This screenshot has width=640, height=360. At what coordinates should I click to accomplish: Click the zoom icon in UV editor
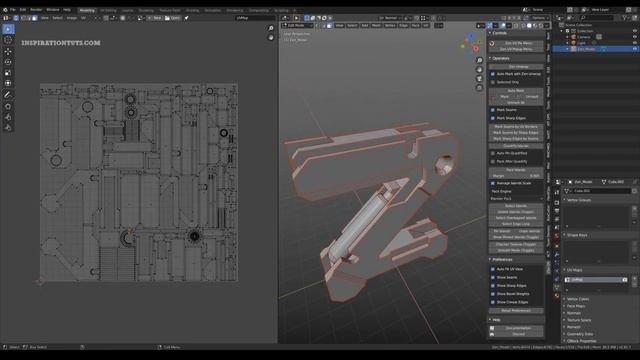pos(271,28)
